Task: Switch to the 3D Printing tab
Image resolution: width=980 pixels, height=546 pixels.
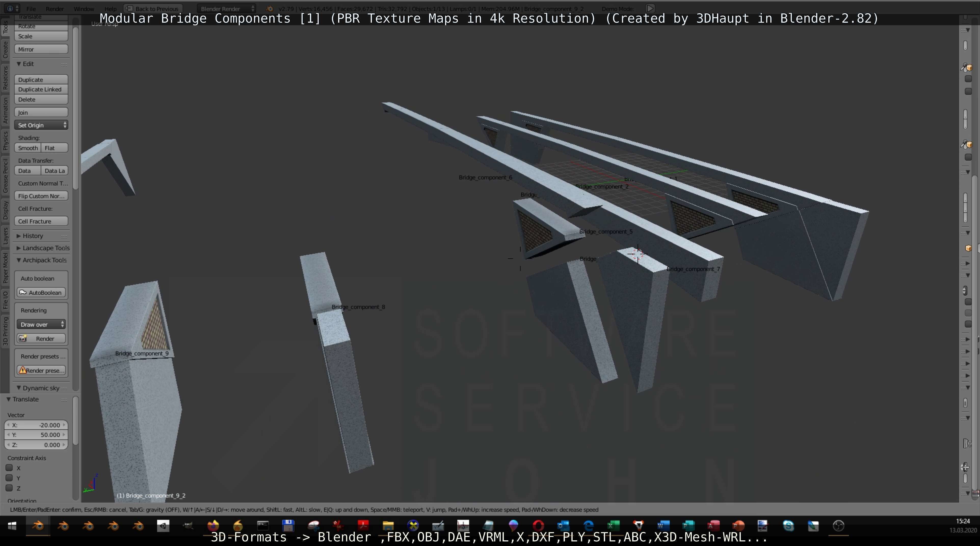Action: pyautogui.click(x=5, y=331)
